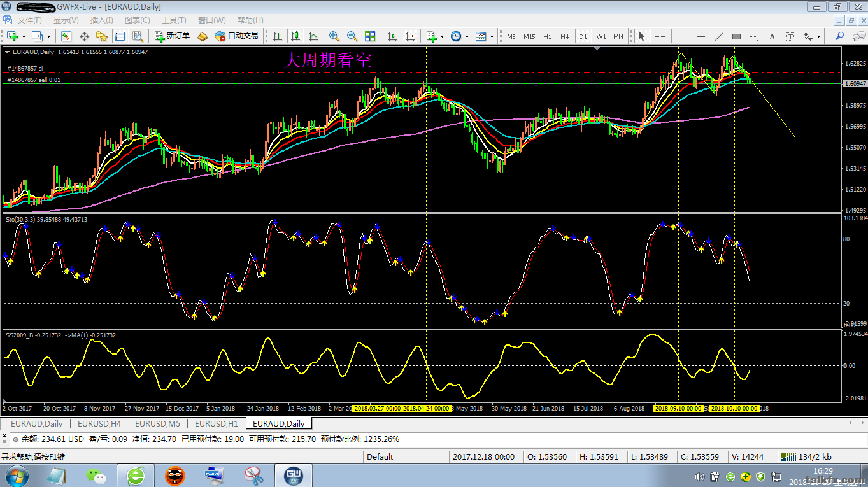The height and width of the screenshot is (487, 868).
Task: Open the Data Window crosshair icon
Action: coord(84,36)
